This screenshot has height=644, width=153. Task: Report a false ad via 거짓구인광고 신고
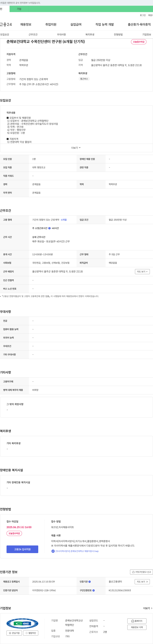point(142,572)
